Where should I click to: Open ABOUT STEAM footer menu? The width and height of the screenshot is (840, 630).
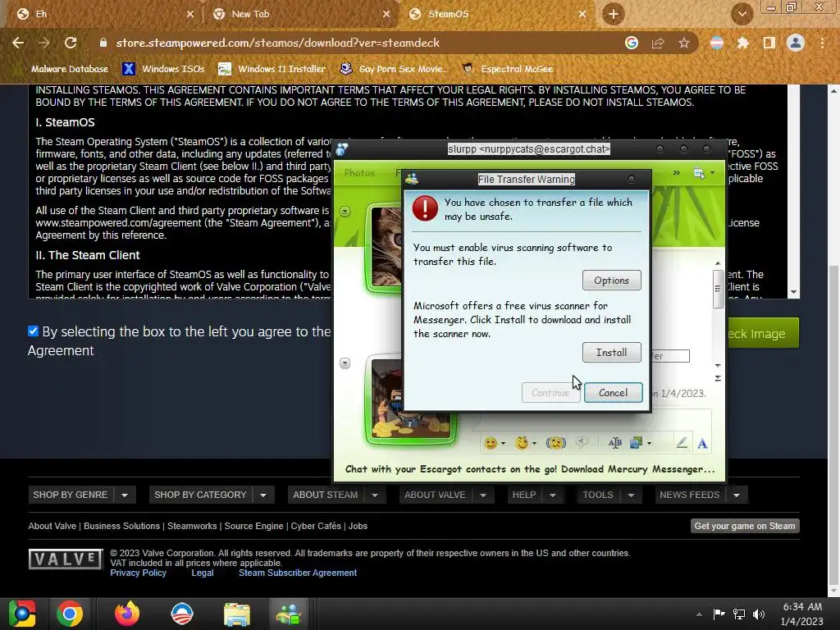[336, 495]
